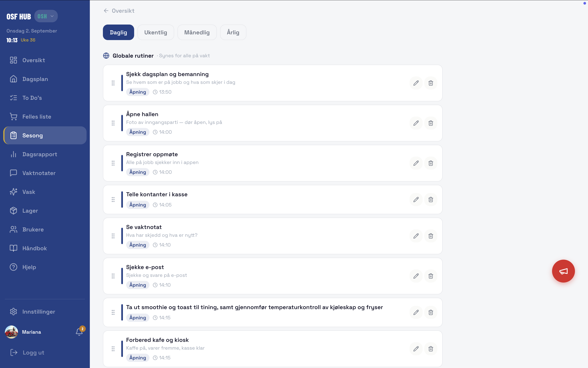Open Felles liste in the sidebar

pyautogui.click(x=45, y=117)
